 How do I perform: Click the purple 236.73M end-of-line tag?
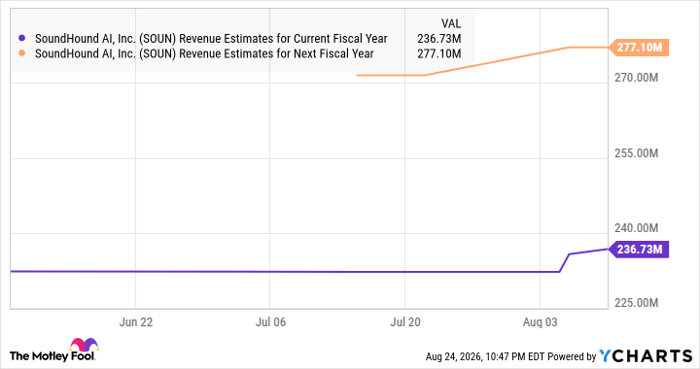(x=639, y=249)
